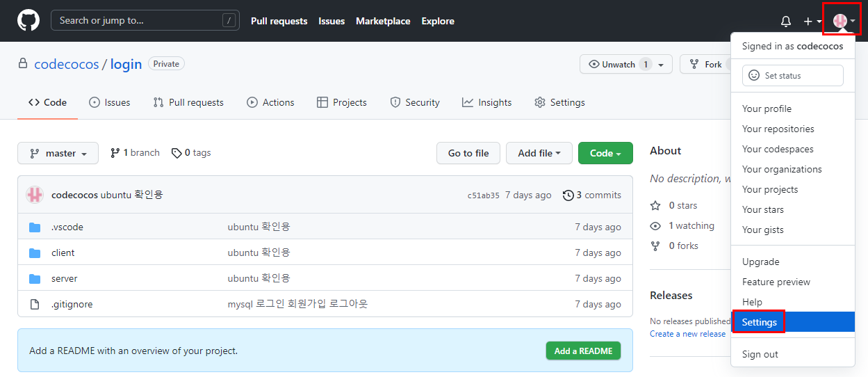This screenshot has height=377, width=868.
Task: Select Your organizations in user menu
Action: pyautogui.click(x=793, y=169)
